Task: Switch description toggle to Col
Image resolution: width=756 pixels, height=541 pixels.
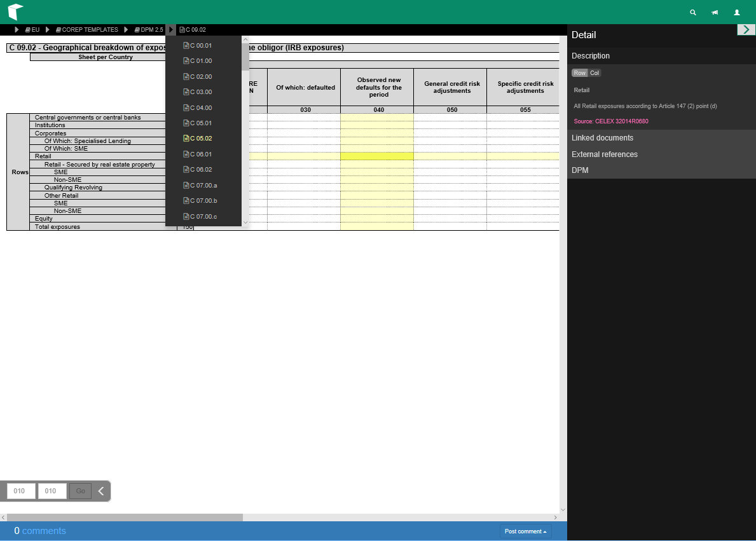Action: (594, 73)
